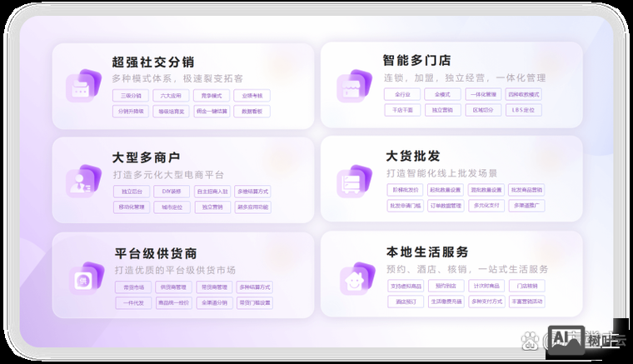This screenshot has height=364, width=633.
Task: Choose the 全行业 tag
Action: (x=402, y=94)
